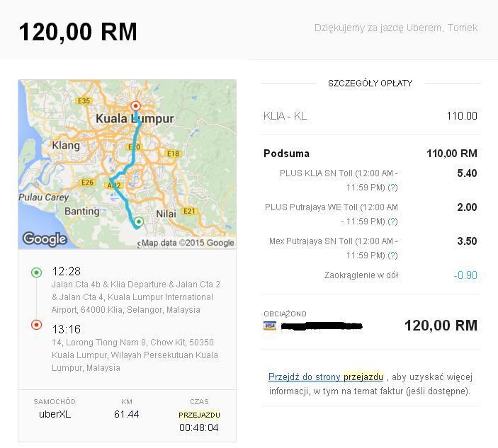The height and width of the screenshot is (448, 498).
Task: Open the 'Przejdź do strony przejazdu' link
Action: click(x=326, y=377)
